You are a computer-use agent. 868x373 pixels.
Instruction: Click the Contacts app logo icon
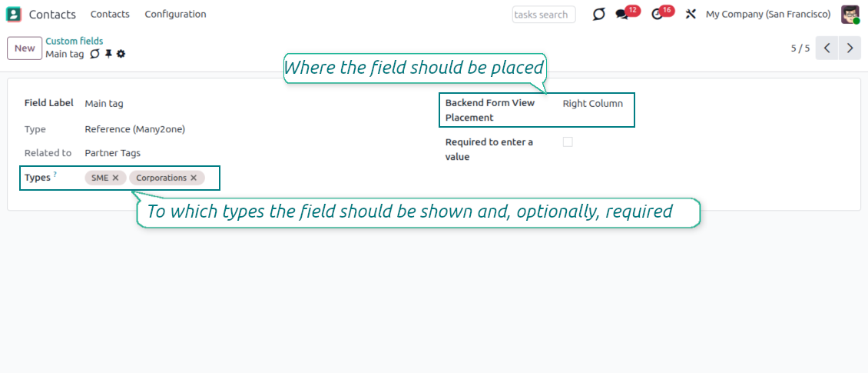(x=14, y=14)
